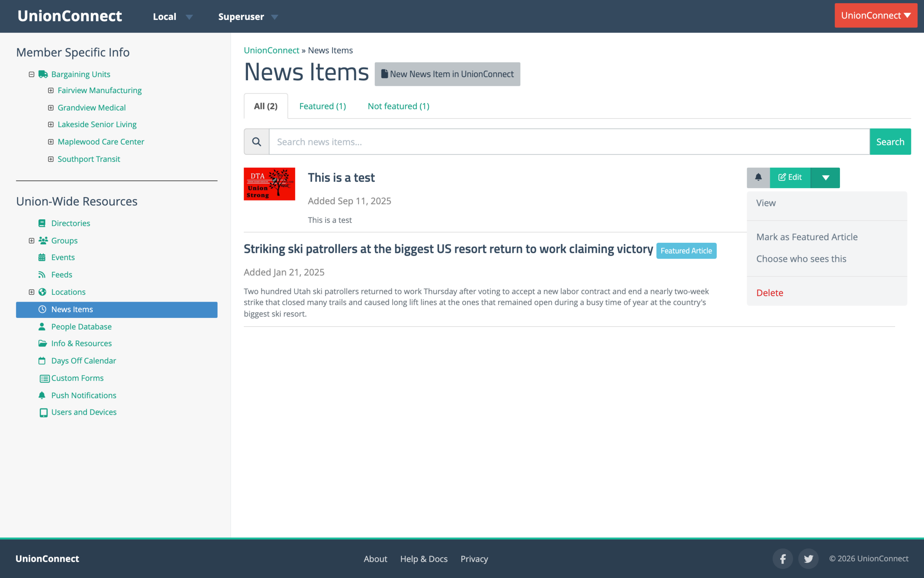The height and width of the screenshot is (578, 924).
Task: Switch to the Featured (1) tab
Action: (323, 106)
